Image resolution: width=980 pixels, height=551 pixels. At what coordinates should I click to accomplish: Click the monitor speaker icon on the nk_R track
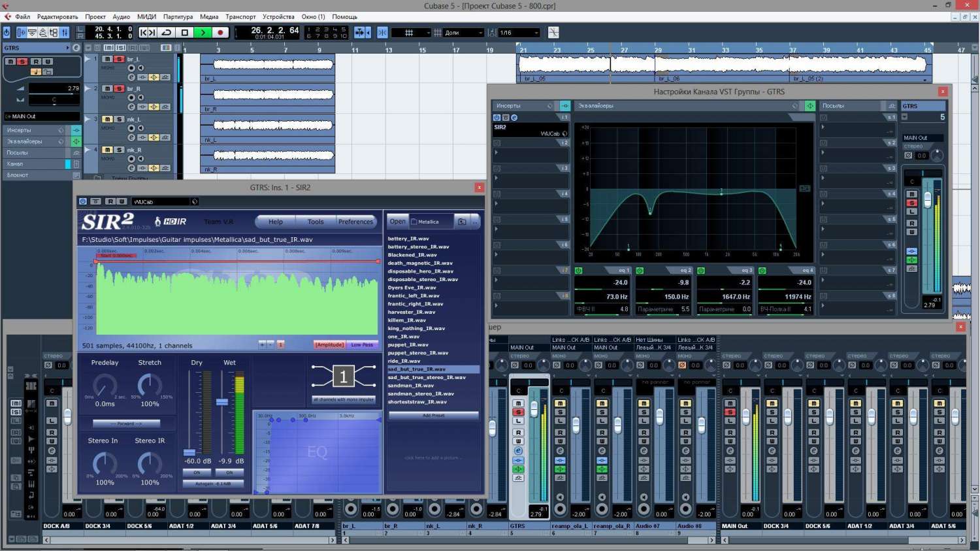click(x=140, y=159)
